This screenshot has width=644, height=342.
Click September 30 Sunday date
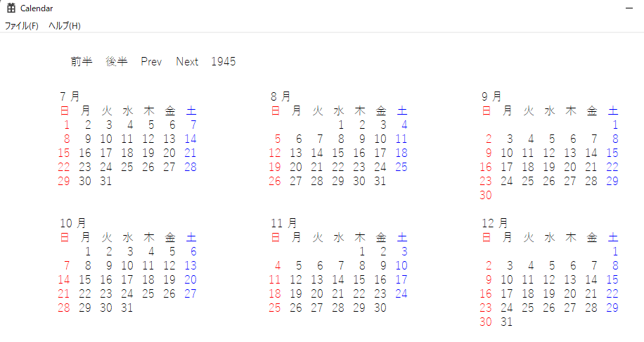486,195
